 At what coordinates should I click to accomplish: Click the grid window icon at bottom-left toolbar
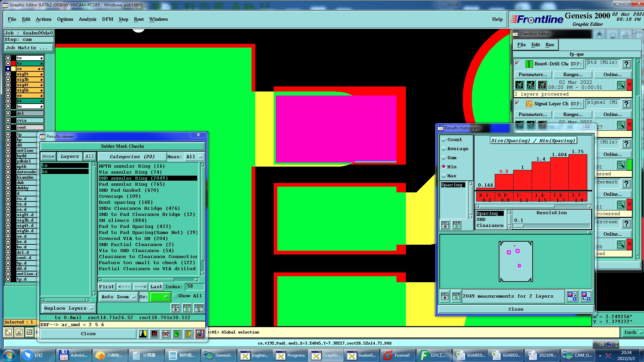(30, 332)
